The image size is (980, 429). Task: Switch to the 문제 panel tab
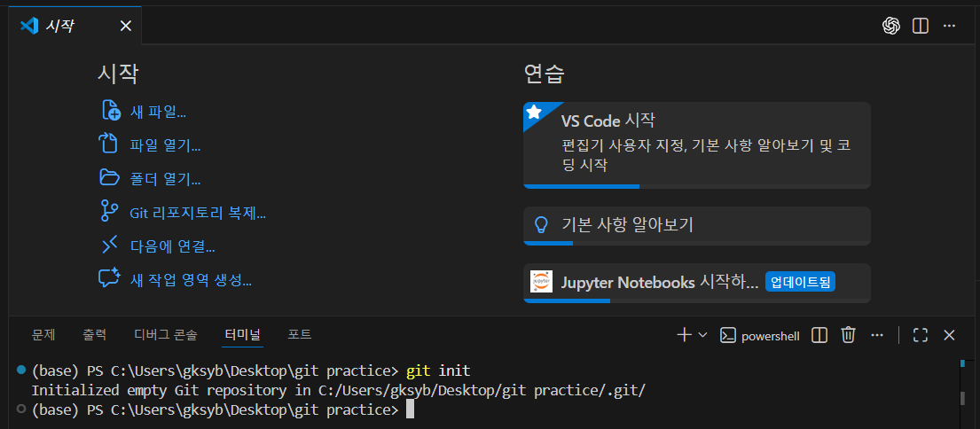click(43, 335)
